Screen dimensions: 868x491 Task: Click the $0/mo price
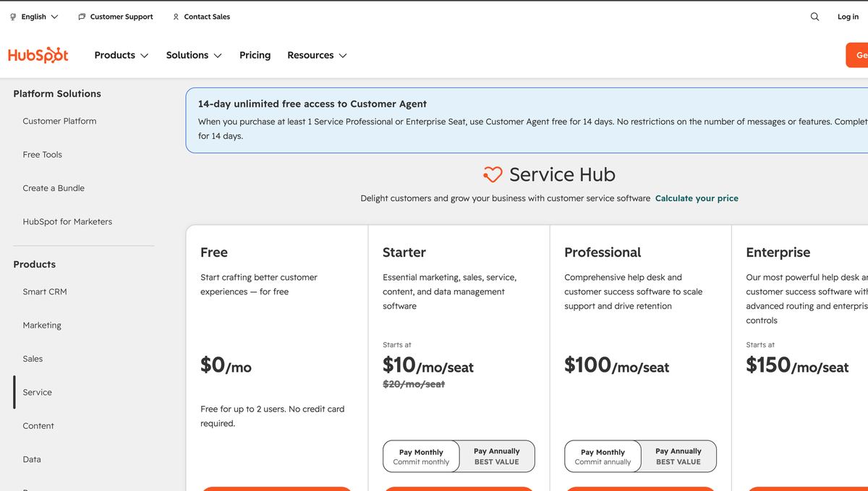pos(226,364)
